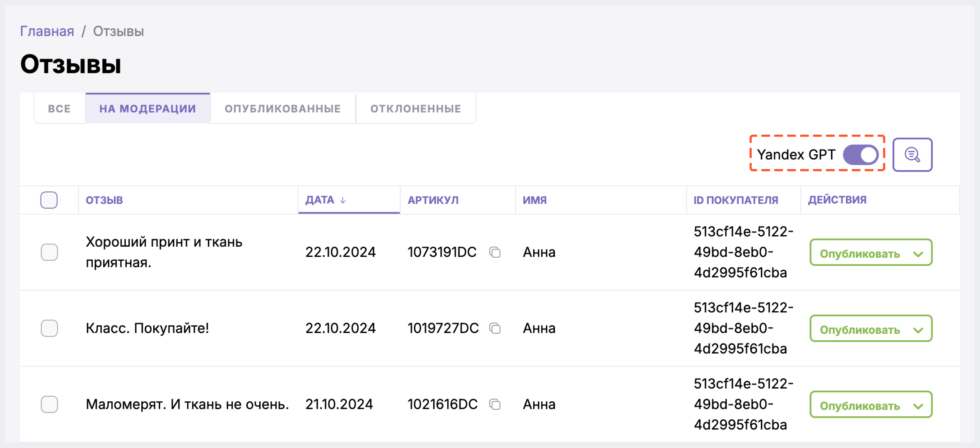The width and height of the screenshot is (980, 448).
Task: Expand actions dropdown for 'Хороший принт' review
Action: [918, 254]
